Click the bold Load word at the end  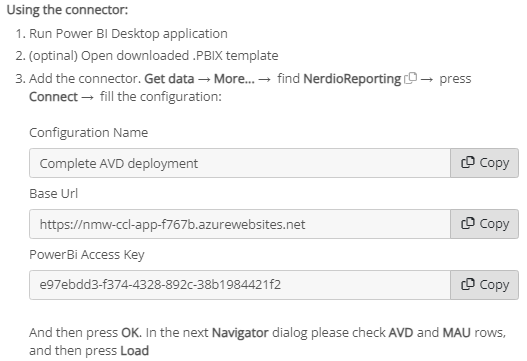click(134, 351)
